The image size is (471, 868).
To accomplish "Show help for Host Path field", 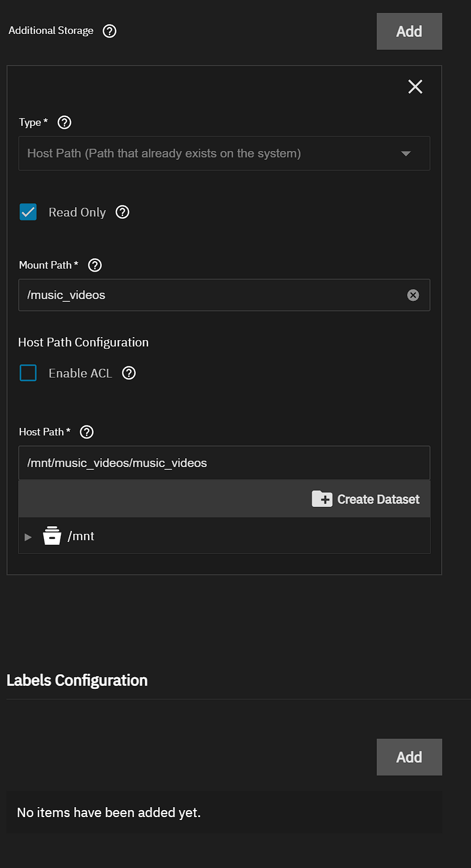I will tap(87, 432).
